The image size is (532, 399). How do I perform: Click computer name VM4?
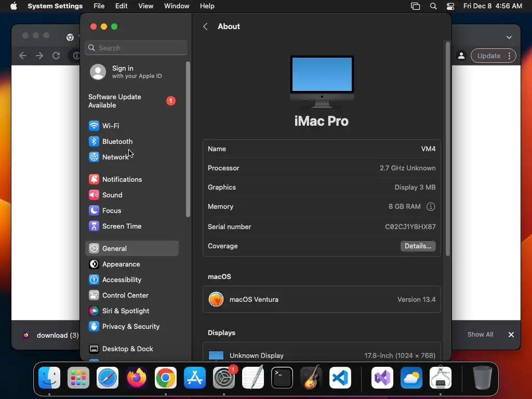tap(428, 149)
